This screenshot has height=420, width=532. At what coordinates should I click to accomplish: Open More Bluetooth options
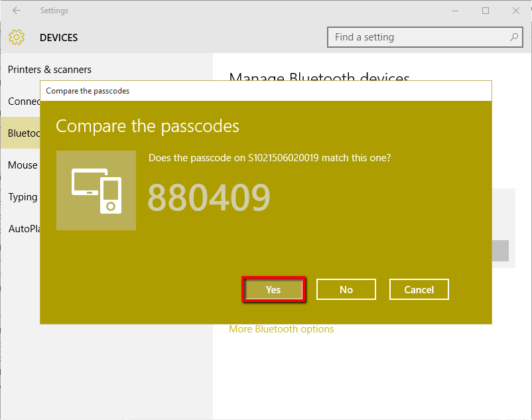tap(281, 328)
